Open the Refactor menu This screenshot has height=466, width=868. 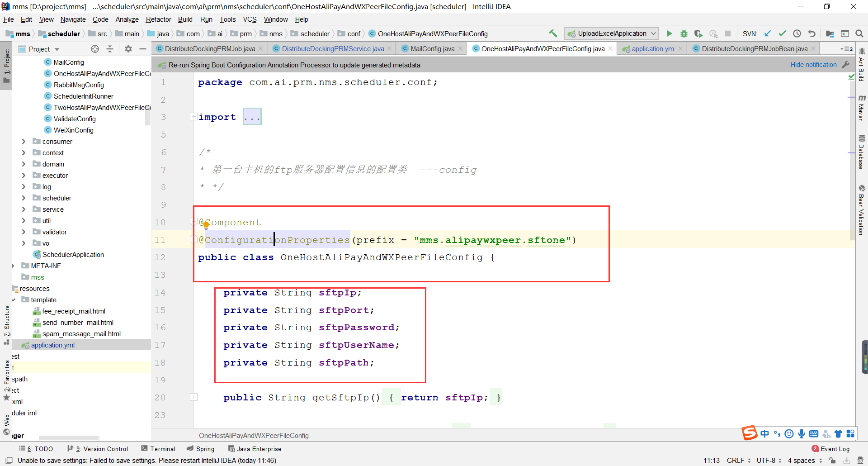coord(158,19)
